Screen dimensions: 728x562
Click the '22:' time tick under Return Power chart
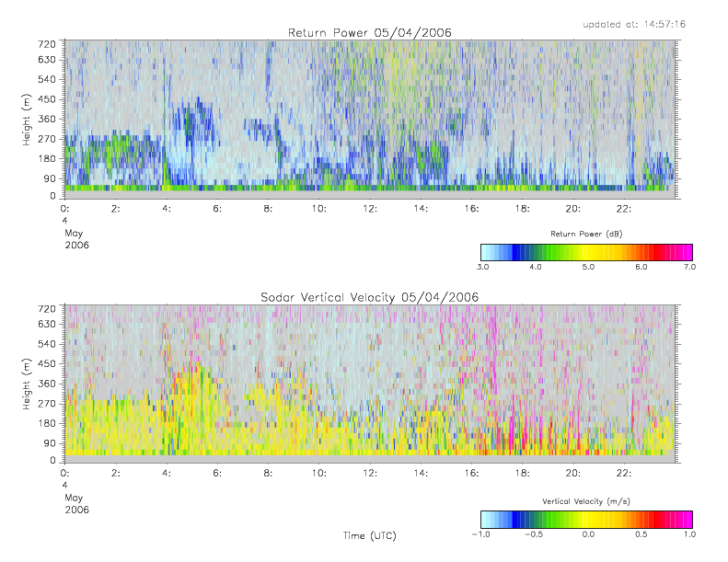click(x=624, y=209)
